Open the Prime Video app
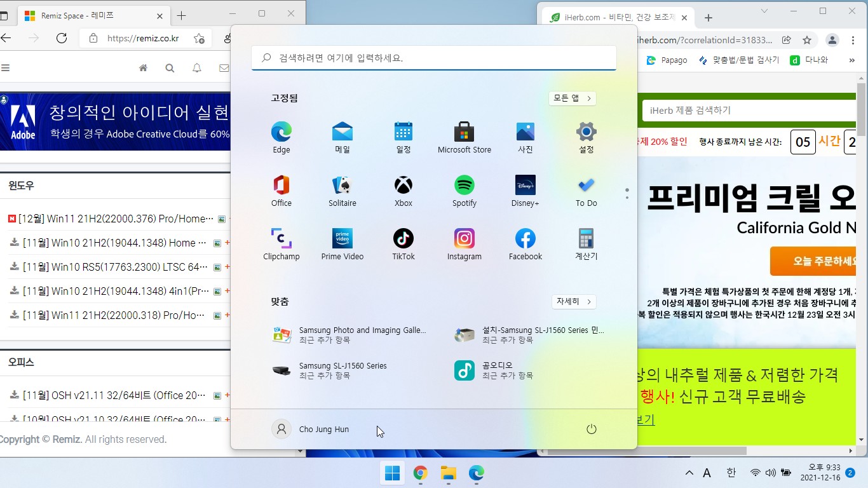Viewport: 868px width, 488px height. pos(342,245)
